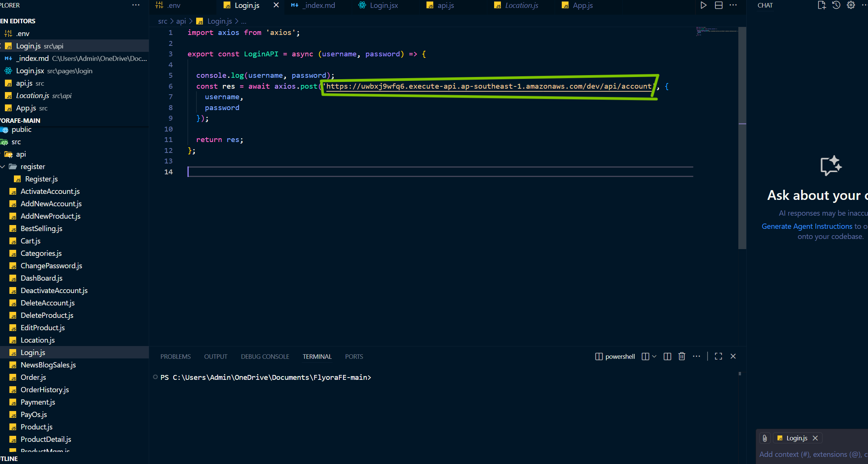Open the highlighted amazonaws API URL

click(488, 86)
